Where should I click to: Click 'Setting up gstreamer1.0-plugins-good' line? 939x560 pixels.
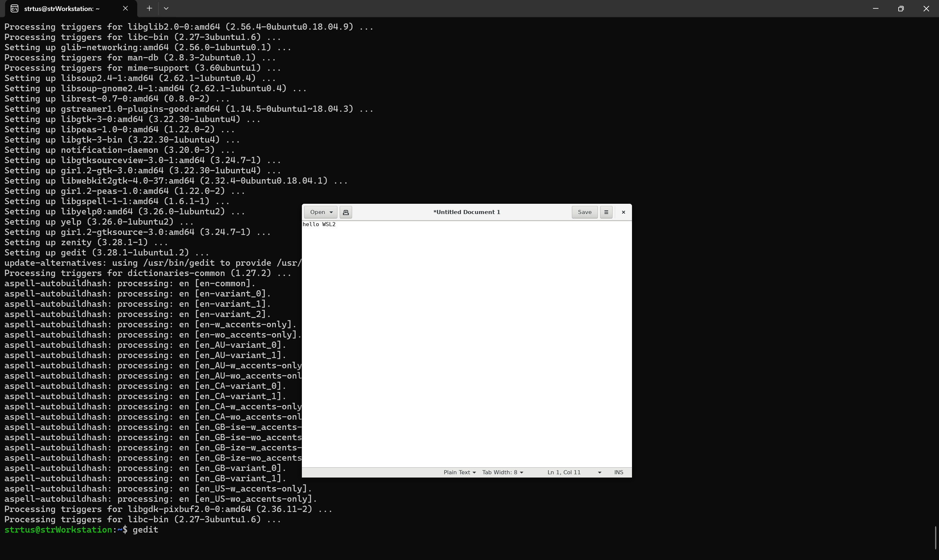point(189,109)
